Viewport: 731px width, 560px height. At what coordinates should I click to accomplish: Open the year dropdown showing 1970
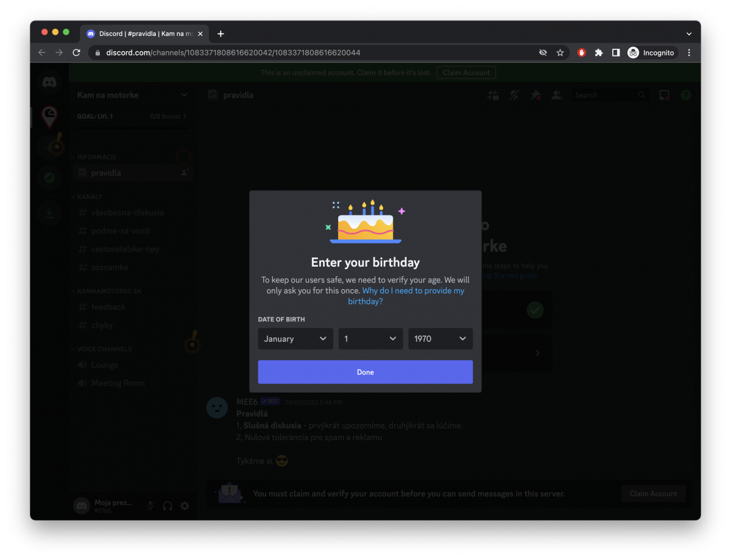coord(440,339)
